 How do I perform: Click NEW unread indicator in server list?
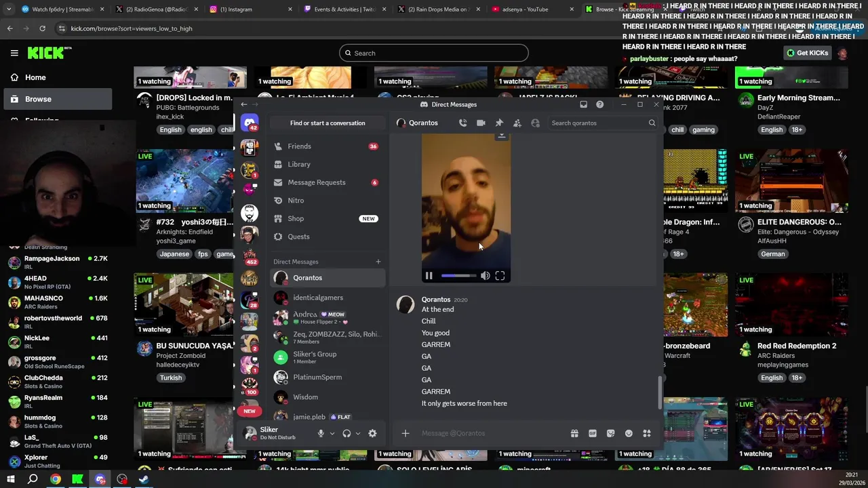250,411
